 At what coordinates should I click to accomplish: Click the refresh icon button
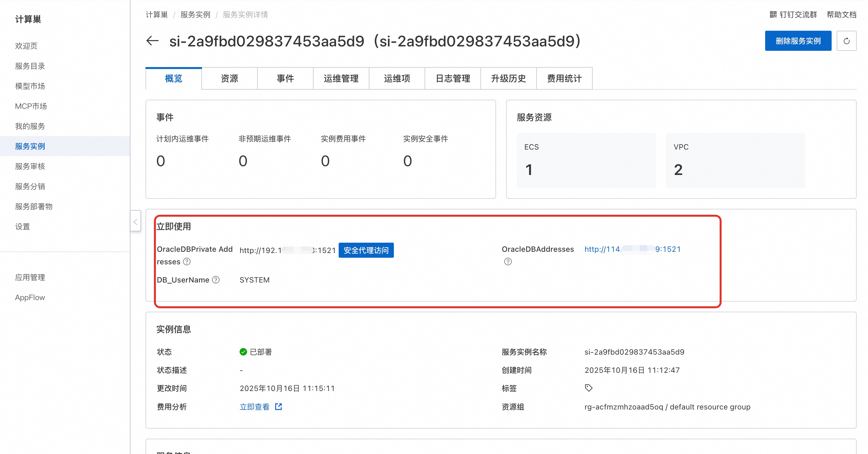click(846, 41)
